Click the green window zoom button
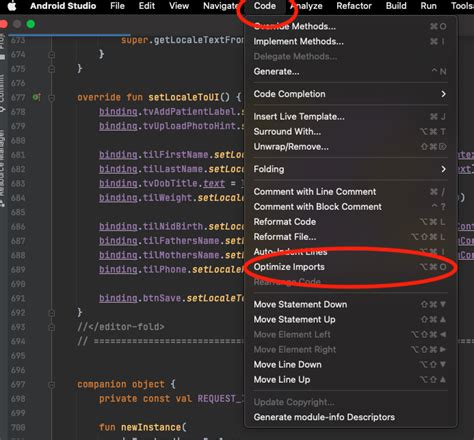Screen dimensions: 474x440 point(31,24)
